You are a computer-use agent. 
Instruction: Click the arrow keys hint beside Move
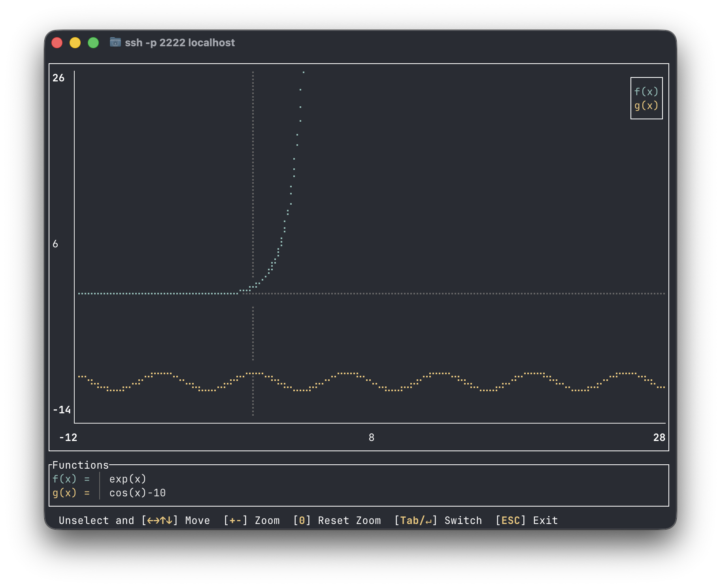(160, 520)
